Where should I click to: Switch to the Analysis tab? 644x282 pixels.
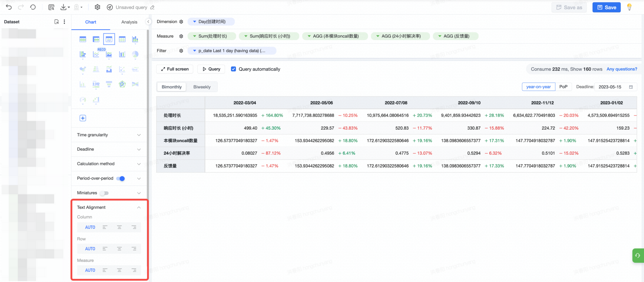pos(129,22)
